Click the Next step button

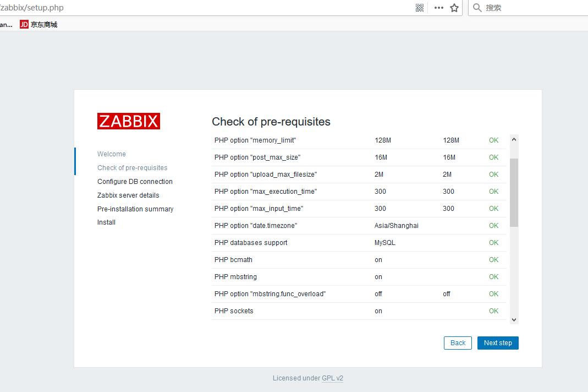coord(498,343)
